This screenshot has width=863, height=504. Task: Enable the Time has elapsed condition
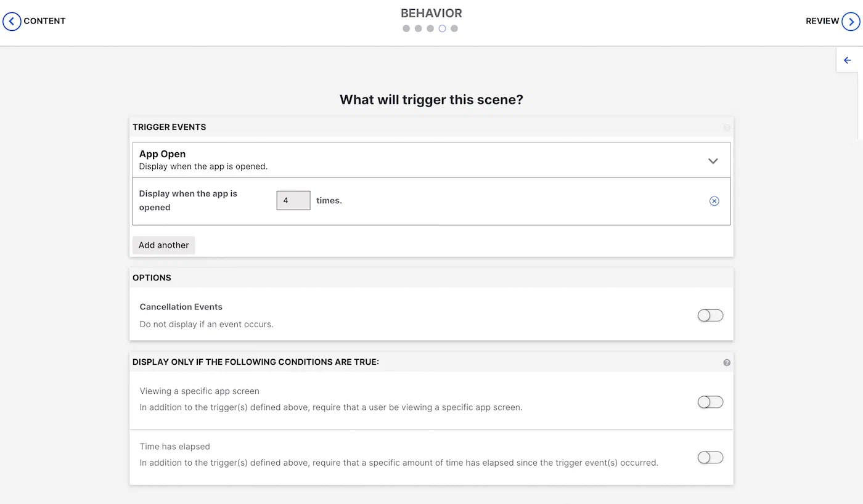710,458
